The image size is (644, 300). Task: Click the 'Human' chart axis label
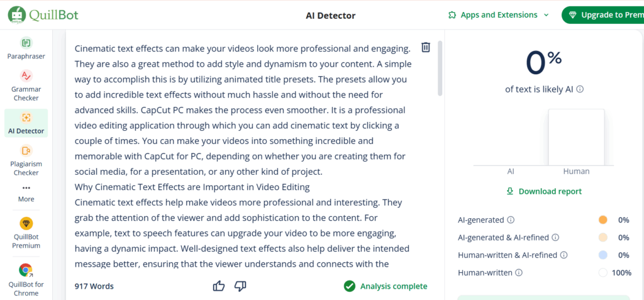pyautogui.click(x=576, y=171)
